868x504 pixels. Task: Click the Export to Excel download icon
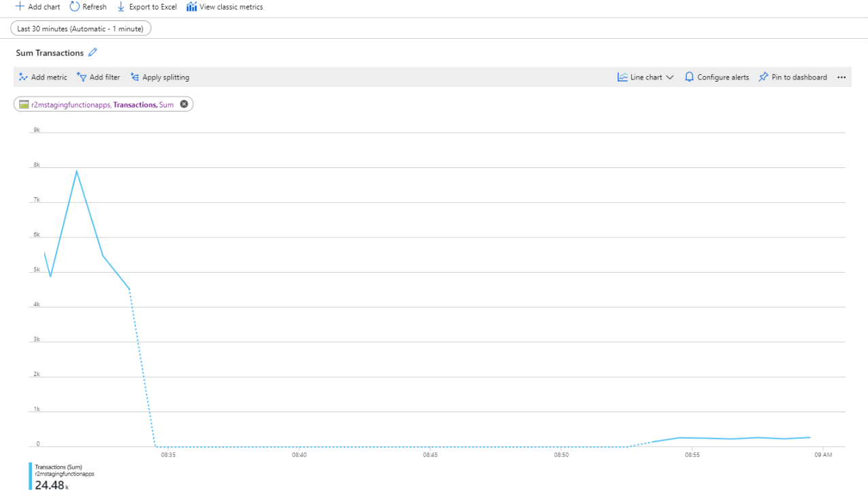pos(121,7)
